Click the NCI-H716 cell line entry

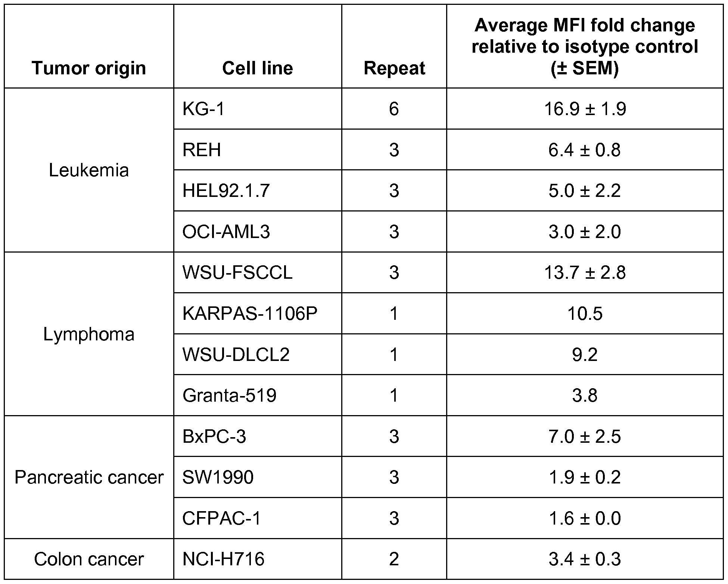point(223,559)
